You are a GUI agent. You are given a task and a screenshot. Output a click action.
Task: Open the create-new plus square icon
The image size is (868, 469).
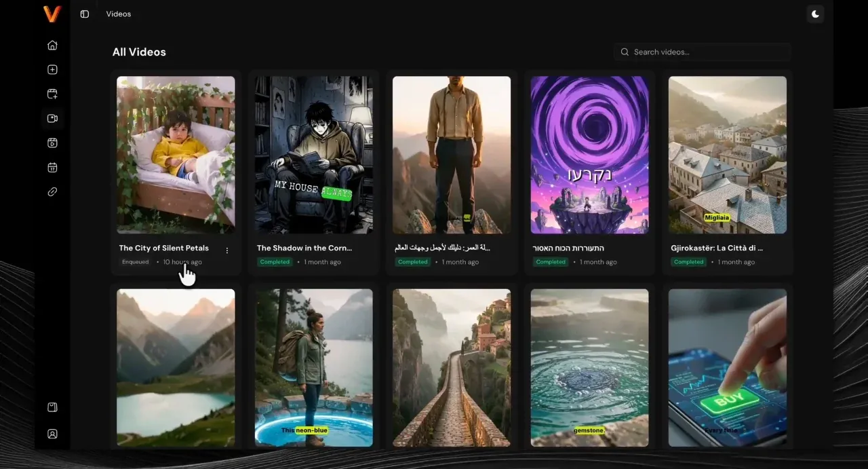(52, 70)
